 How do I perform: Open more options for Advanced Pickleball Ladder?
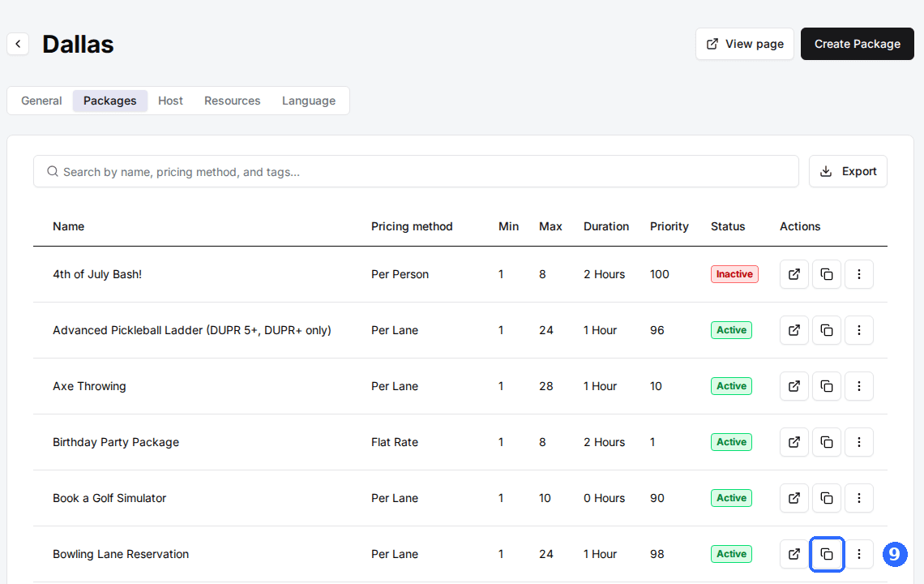pos(858,330)
